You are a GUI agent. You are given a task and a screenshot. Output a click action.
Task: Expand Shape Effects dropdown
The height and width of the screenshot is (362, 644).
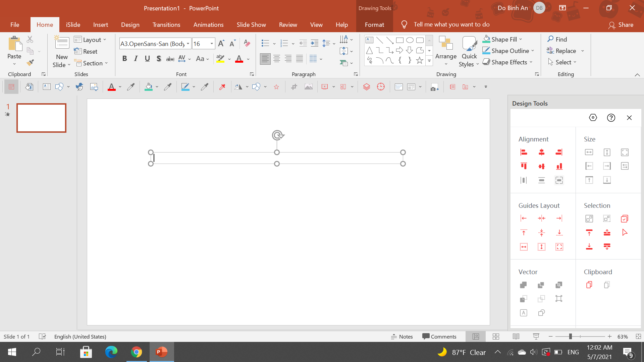click(531, 62)
